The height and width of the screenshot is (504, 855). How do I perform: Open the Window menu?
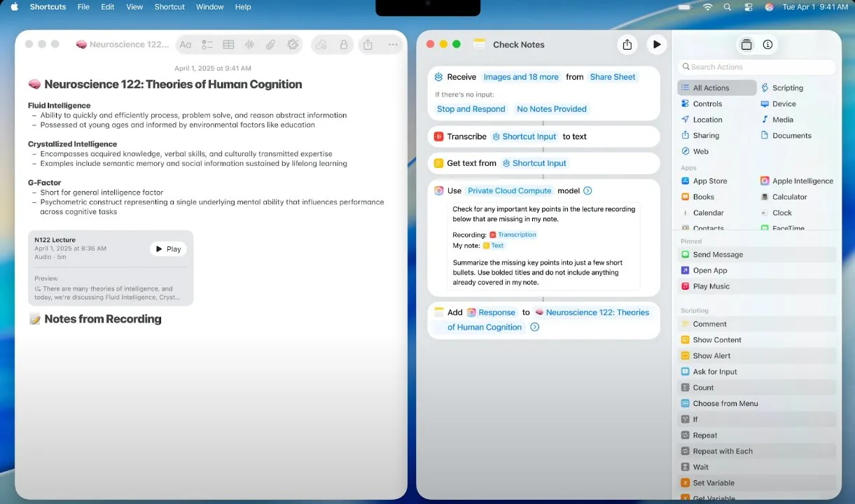[209, 7]
